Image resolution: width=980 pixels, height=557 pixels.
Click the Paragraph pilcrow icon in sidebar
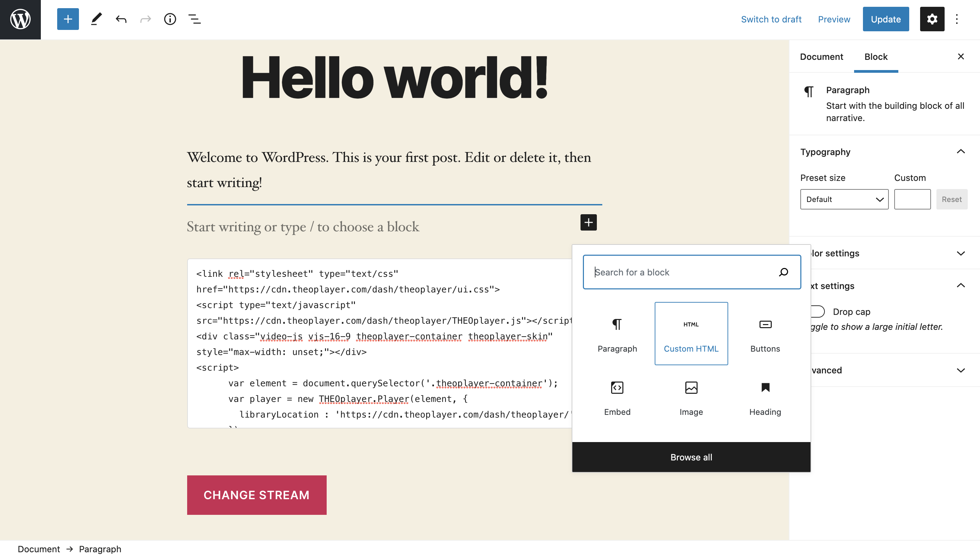[808, 91]
